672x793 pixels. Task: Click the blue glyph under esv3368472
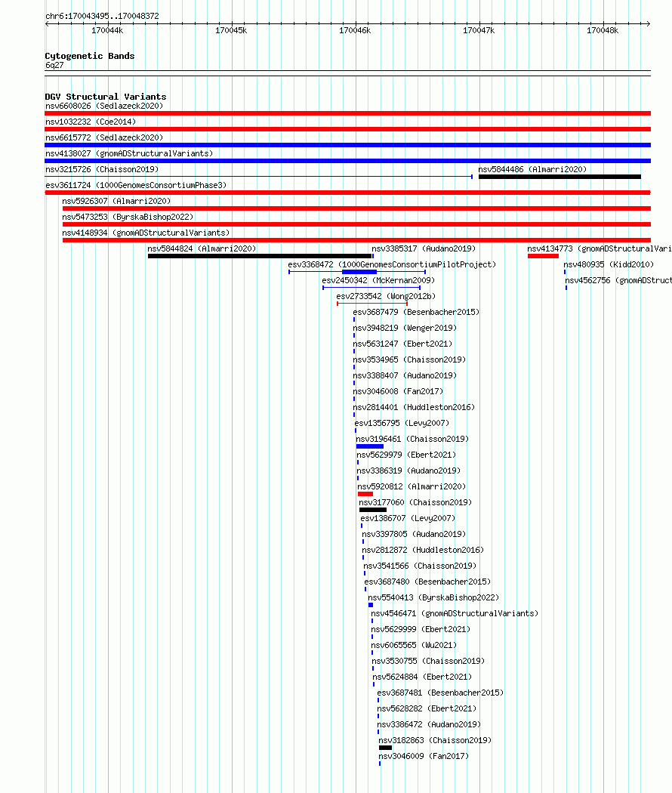[x=357, y=272]
